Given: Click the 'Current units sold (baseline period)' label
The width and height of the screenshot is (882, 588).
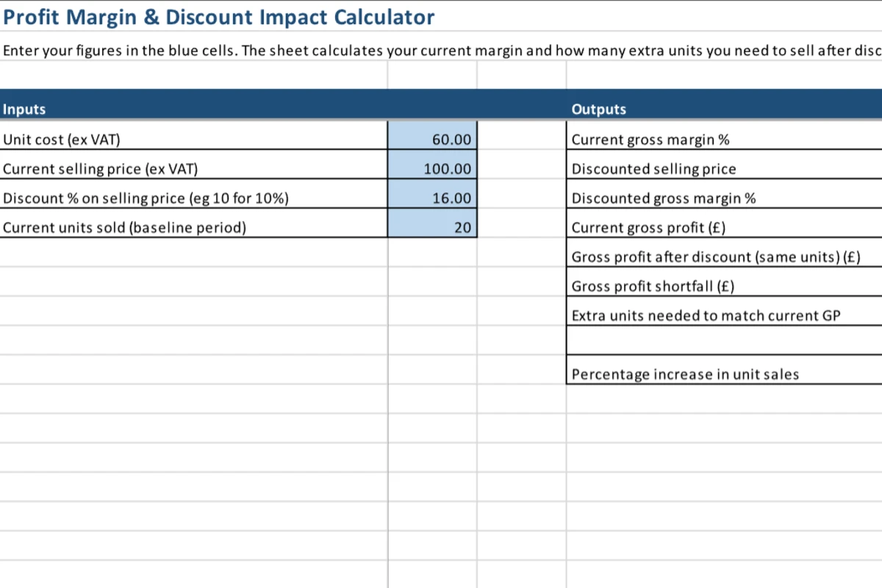Looking at the screenshot, I should coord(124,228).
